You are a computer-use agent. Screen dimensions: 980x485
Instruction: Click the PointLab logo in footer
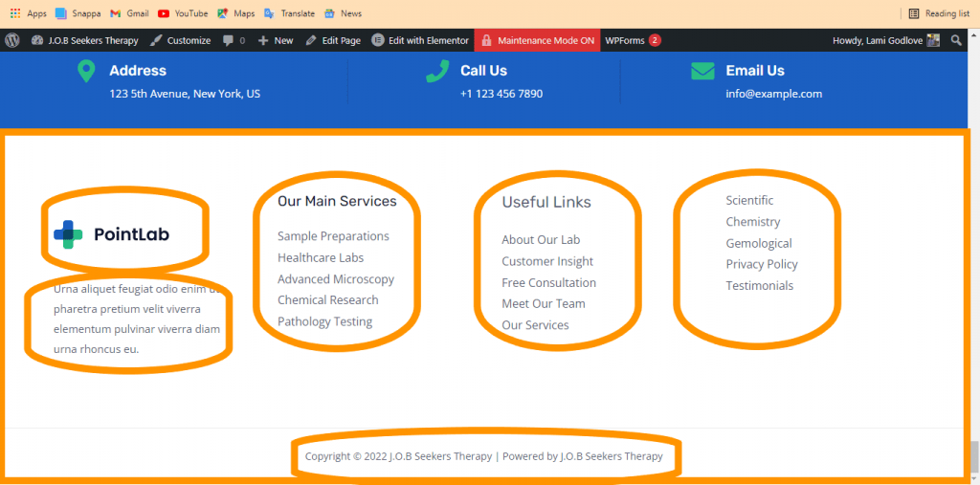[x=111, y=234]
